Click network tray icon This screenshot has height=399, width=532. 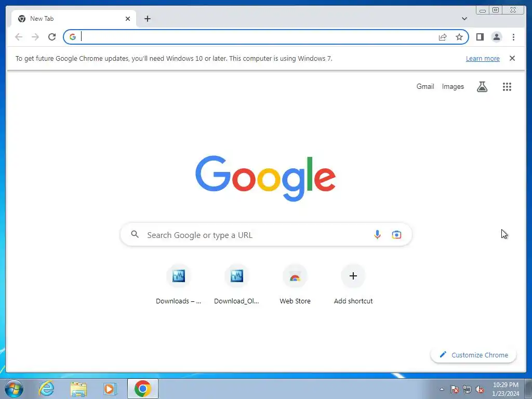tap(467, 389)
